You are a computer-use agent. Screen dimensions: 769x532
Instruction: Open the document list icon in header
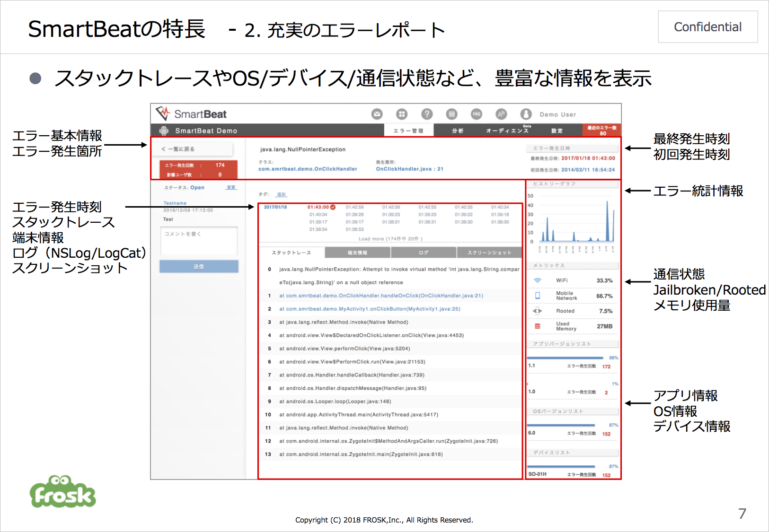pos(452,114)
